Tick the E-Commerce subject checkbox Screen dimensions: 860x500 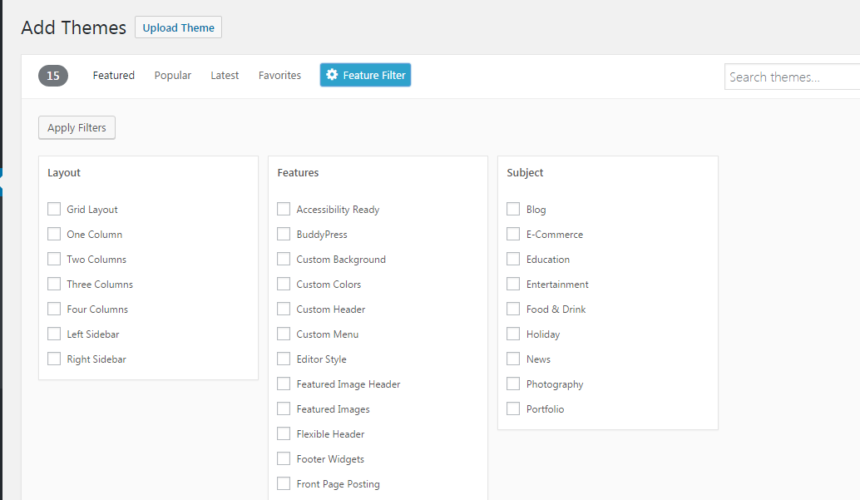[513, 234]
